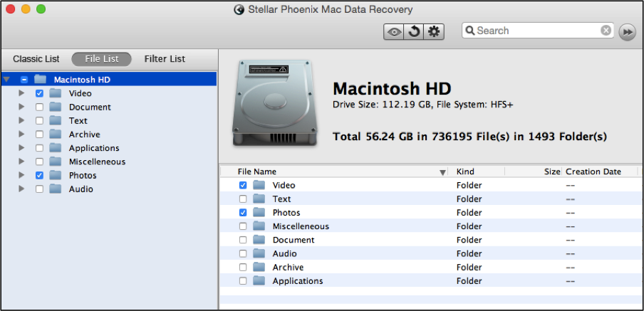This screenshot has width=644, height=311.
Task: Expand the Text folder in sidebar
Action: 22,120
